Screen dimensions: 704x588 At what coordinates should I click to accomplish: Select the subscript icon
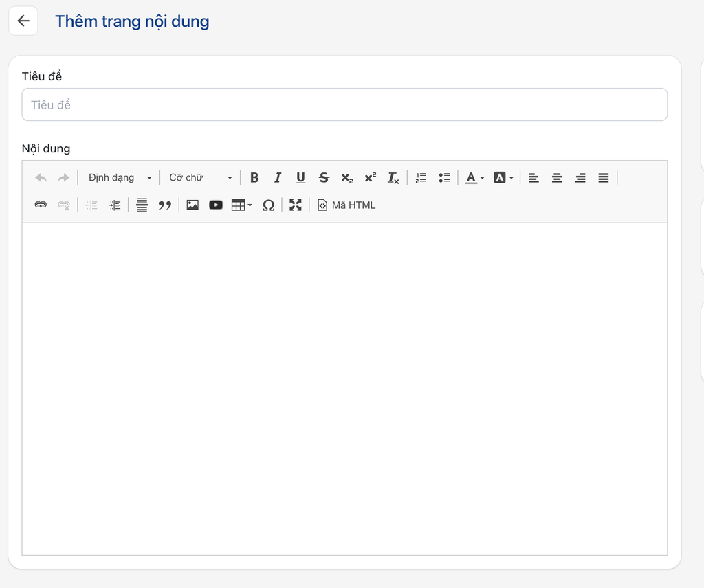pyautogui.click(x=347, y=178)
